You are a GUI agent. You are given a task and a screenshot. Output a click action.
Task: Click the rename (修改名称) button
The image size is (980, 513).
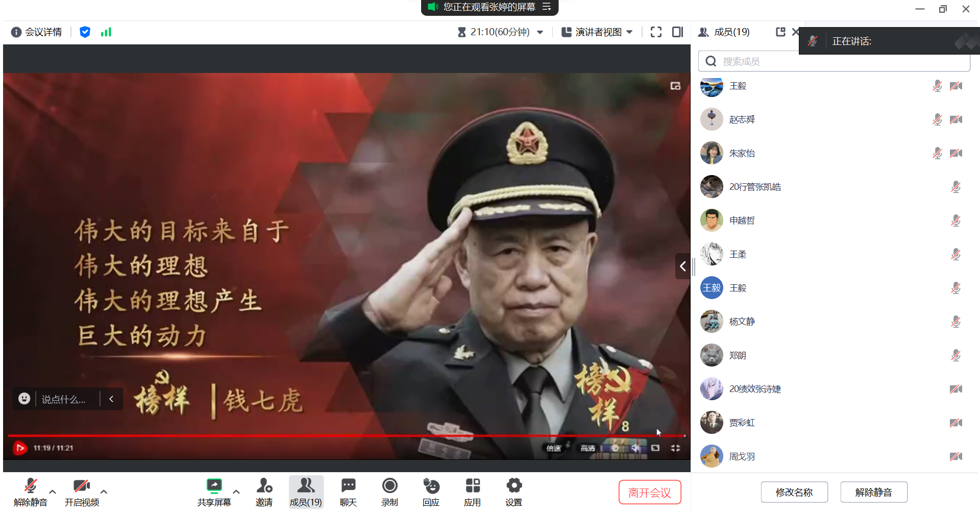[794, 492]
